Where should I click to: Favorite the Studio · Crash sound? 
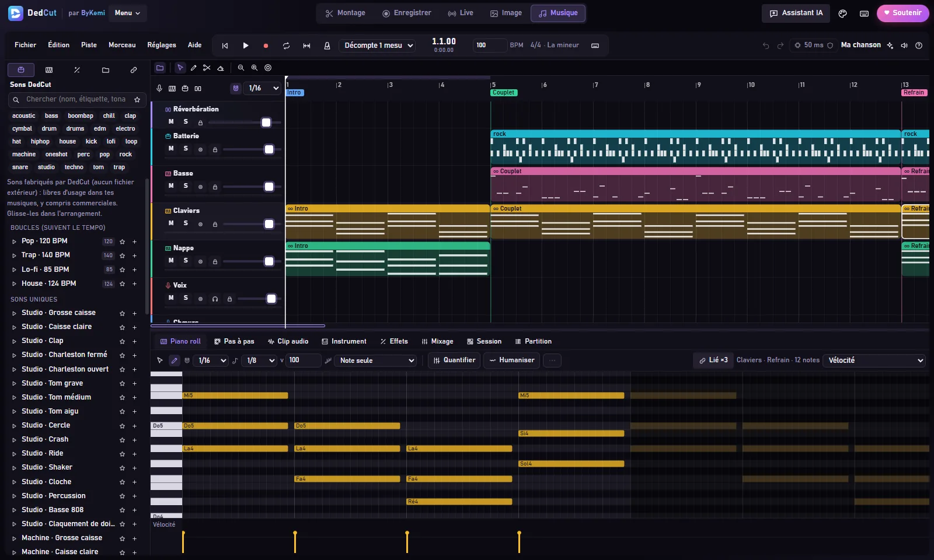tap(122, 440)
